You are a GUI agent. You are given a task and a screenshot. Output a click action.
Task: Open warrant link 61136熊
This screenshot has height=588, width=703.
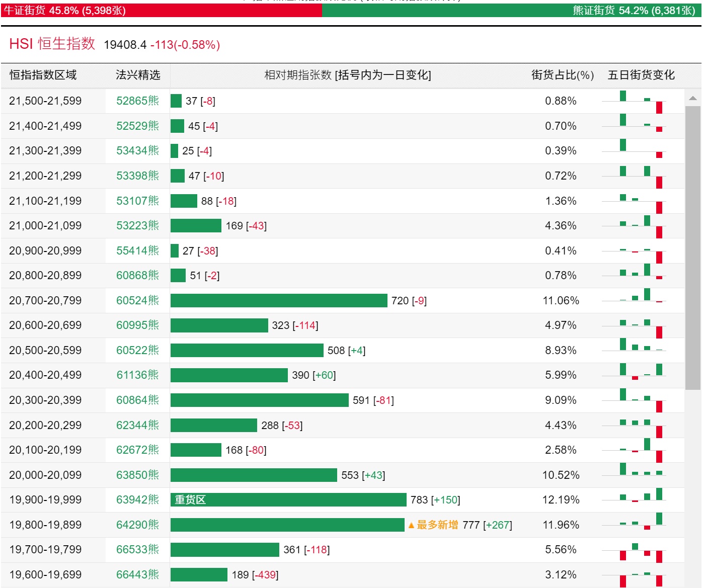pyautogui.click(x=137, y=375)
